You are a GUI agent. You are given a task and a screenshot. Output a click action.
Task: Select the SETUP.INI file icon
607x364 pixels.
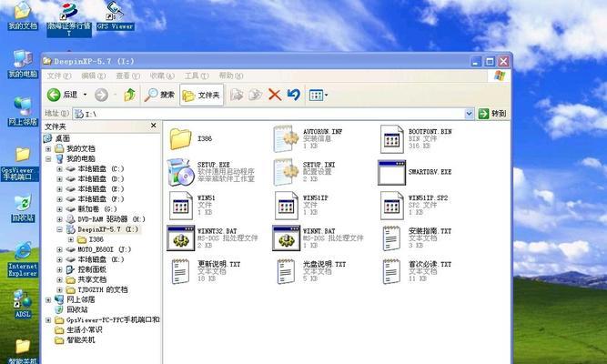tap(286, 172)
